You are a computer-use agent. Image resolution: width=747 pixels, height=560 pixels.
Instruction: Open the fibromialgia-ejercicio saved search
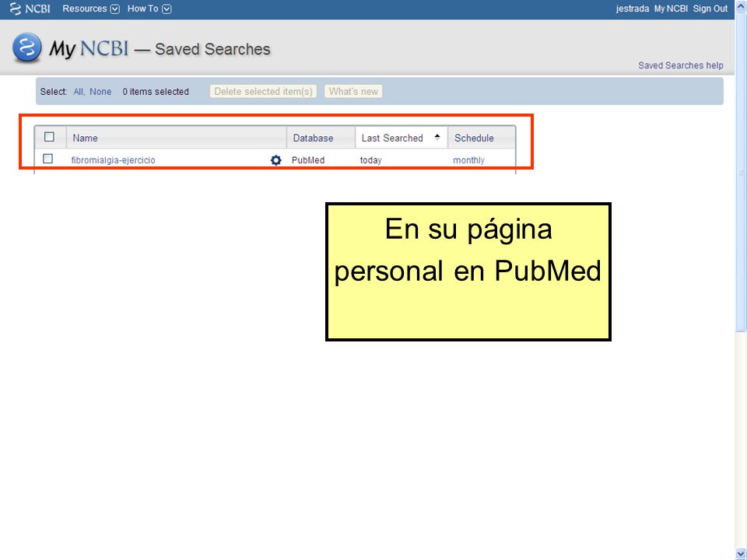113,160
